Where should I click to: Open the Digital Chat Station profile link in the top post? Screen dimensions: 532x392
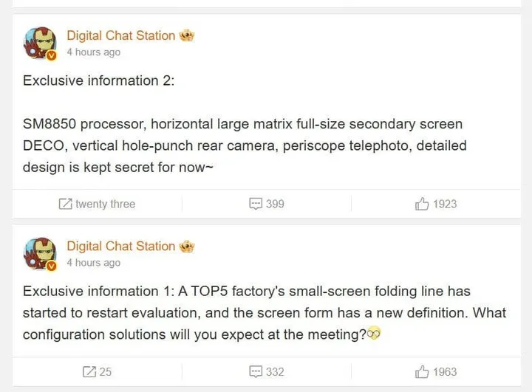[x=121, y=35]
